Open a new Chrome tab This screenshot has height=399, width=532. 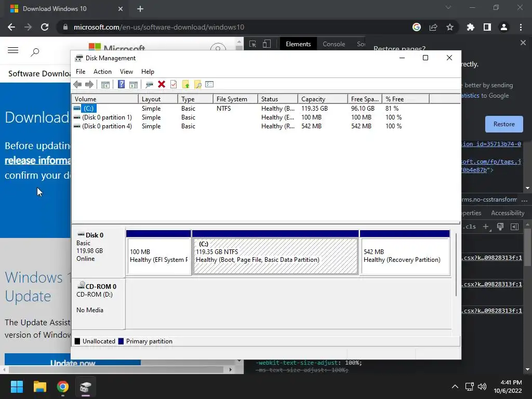pos(140,9)
